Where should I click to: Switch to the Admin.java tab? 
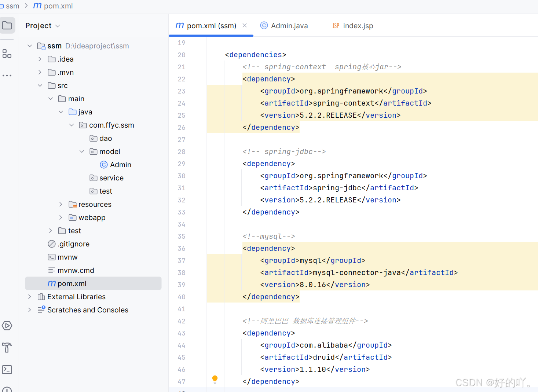click(284, 26)
